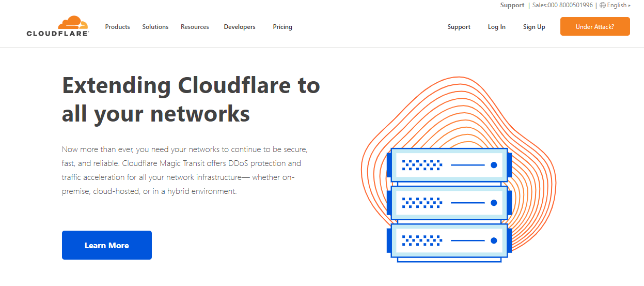
Task: Click Support in the main navigation bar
Action: (x=459, y=27)
